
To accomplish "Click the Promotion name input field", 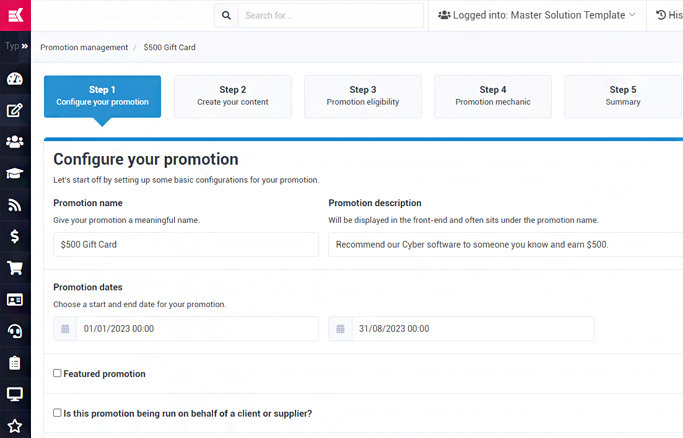I will (x=186, y=245).
